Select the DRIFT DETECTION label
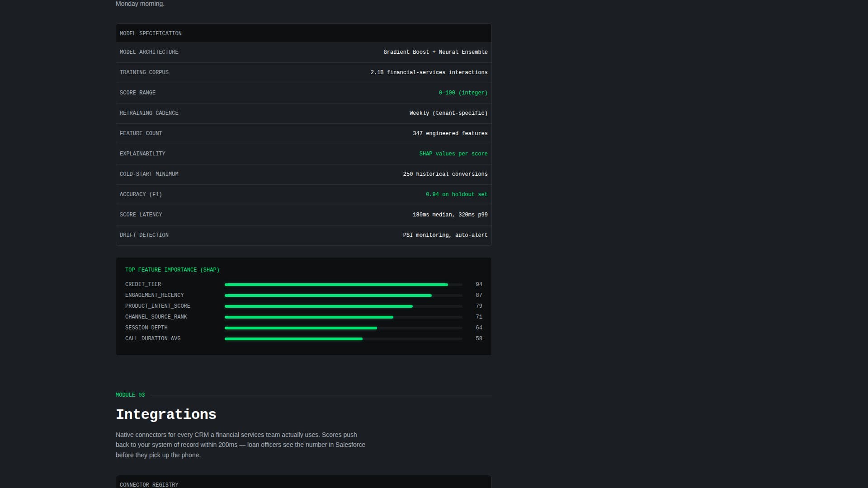The width and height of the screenshot is (868, 488). tap(144, 235)
